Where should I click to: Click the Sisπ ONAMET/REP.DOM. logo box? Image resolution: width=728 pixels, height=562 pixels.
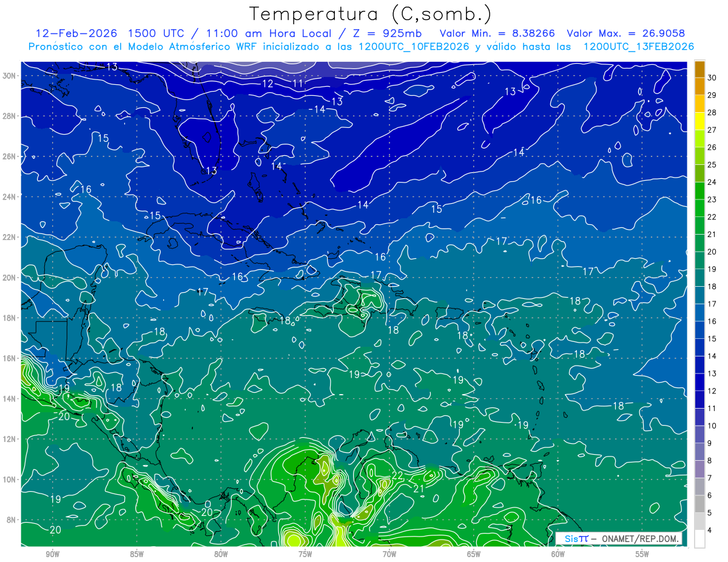(x=619, y=538)
